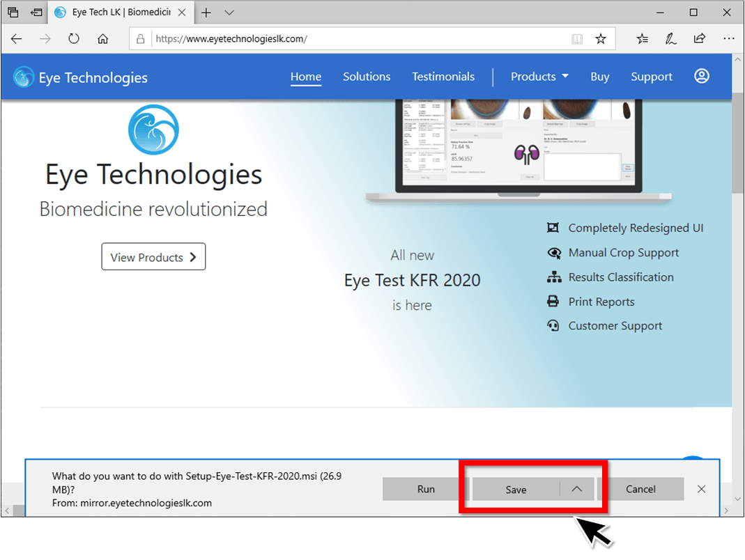The width and height of the screenshot is (745, 560).
Task: Refresh the current page
Action: (74, 38)
